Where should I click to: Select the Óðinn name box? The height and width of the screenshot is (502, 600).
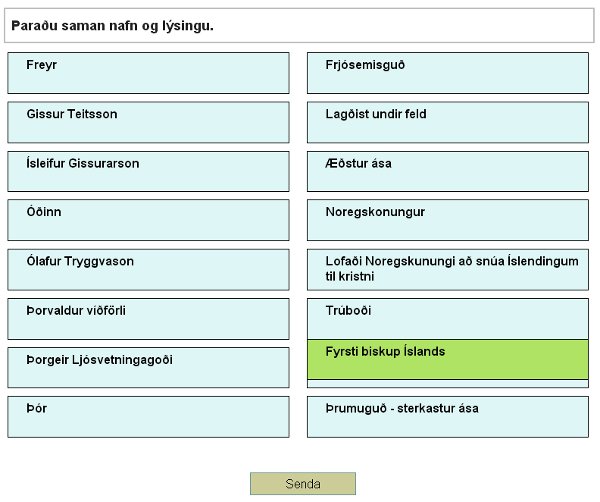[148, 220]
